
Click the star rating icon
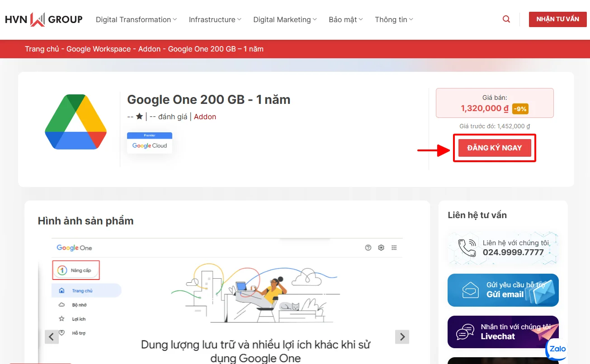139,117
